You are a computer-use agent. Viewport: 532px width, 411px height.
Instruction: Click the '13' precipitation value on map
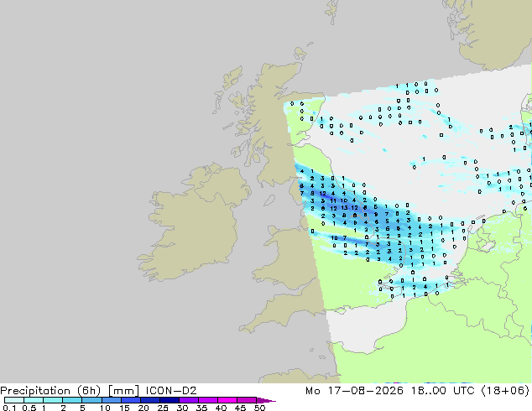[x=344, y=207]
